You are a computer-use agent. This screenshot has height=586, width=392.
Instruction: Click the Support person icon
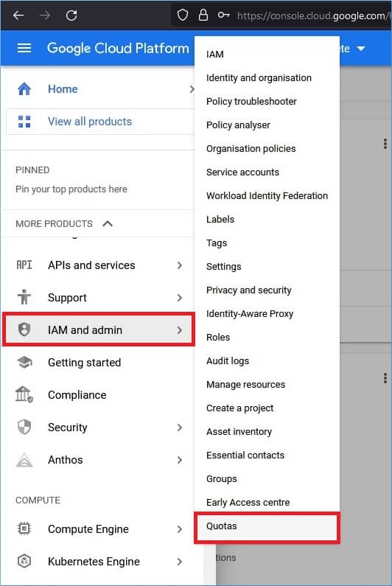[x=24, y=297]
